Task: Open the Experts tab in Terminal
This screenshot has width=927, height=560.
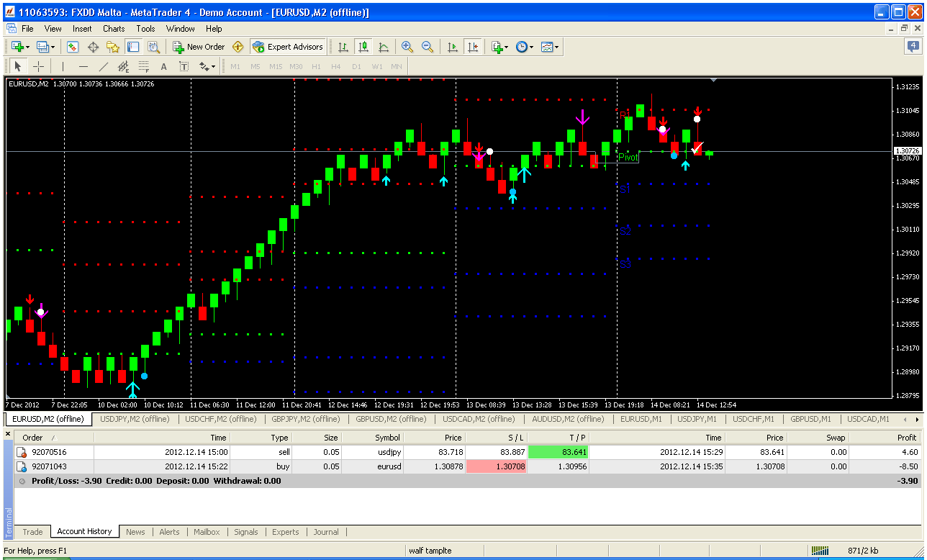Action: tap(286, 532)
